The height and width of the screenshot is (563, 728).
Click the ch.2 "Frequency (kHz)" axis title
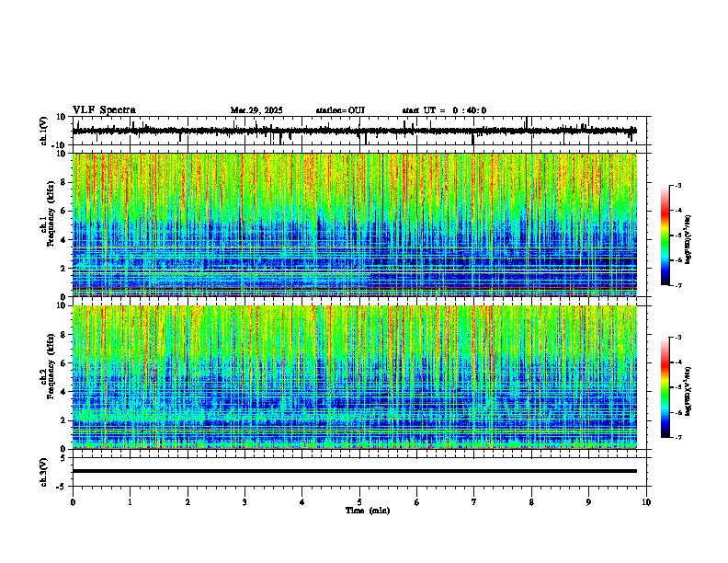coord(51,366)
